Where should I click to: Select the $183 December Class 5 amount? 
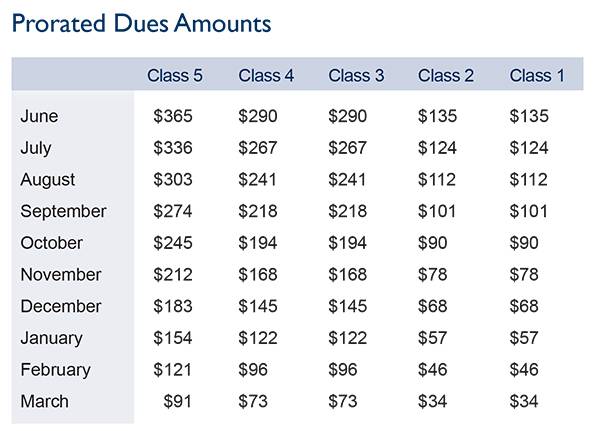coord(173,306)
